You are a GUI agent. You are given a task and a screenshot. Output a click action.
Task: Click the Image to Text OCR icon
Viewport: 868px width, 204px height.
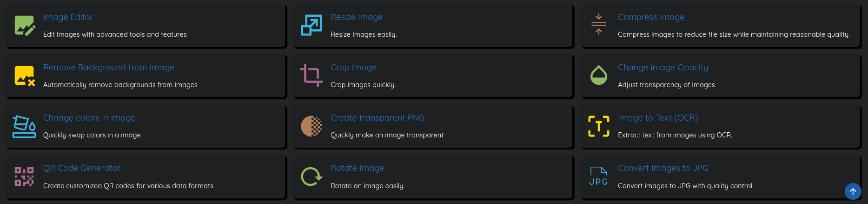coord(598,126)
